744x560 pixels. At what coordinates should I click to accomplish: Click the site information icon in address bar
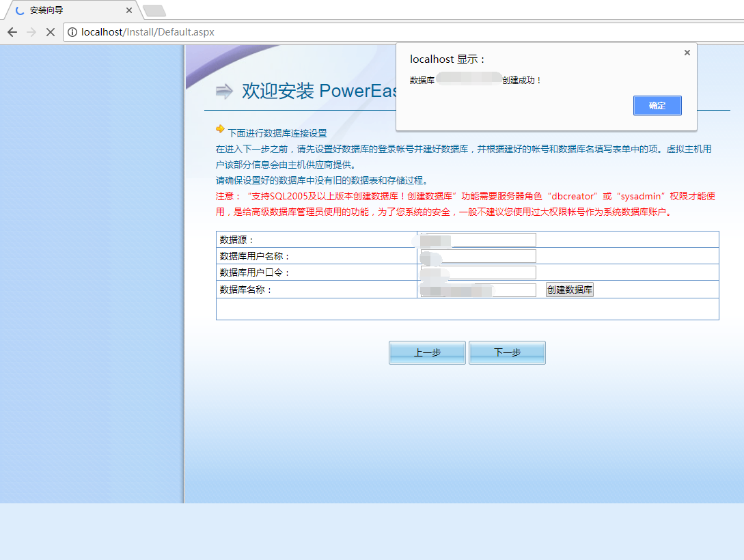pyautogui.click(x=72, y=32)
